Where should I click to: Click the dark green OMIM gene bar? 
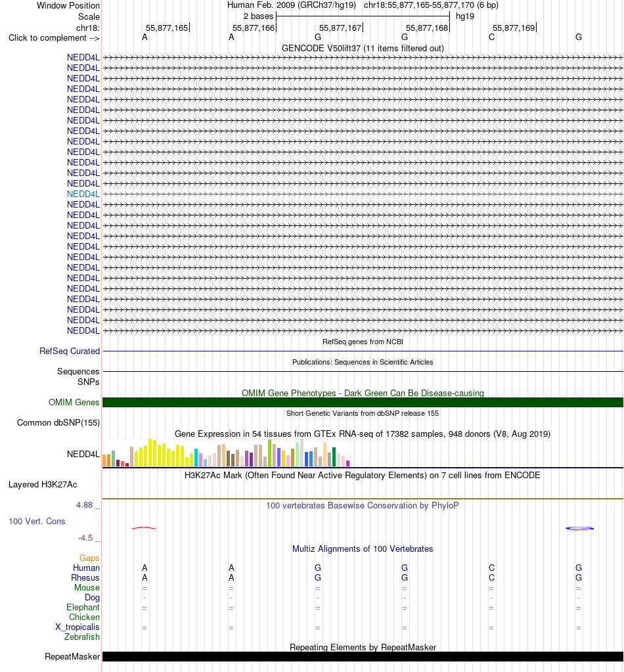point(363,403)
